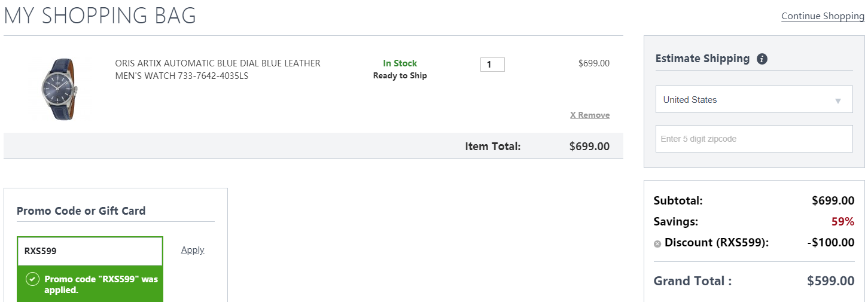Click the country dropdown arrow
Viewport: 868px width, 302px height.
click(x=838, y=101)
